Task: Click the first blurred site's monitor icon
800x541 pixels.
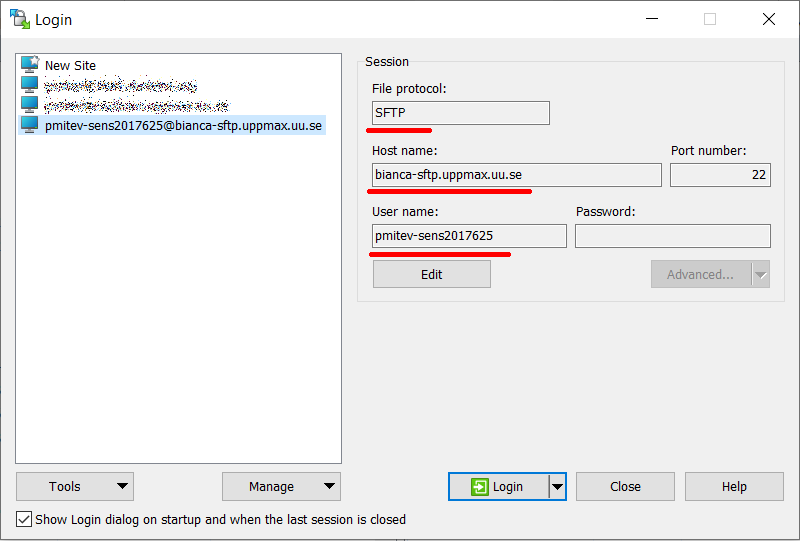Action: pyautogui.click(x=29, y=85)
